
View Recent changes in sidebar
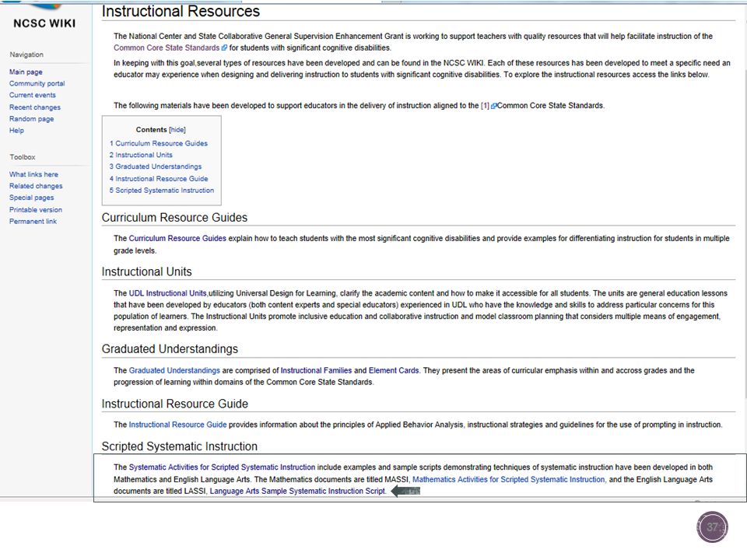pos(35,107)
